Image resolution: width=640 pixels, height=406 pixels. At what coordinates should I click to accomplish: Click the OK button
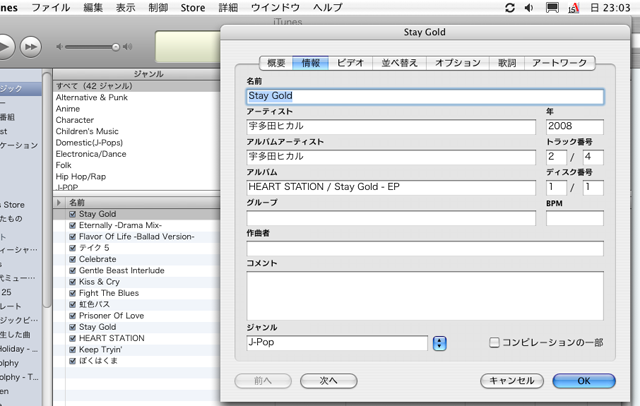coord(584,381)
